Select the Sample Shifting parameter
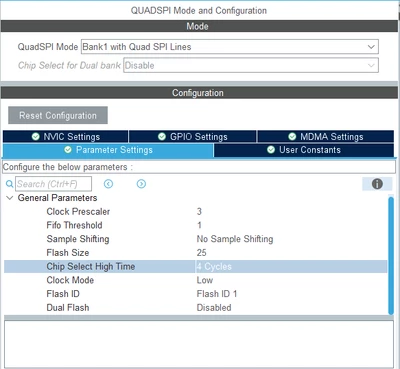This screenshot has width=400, height=369. point(78,239)
